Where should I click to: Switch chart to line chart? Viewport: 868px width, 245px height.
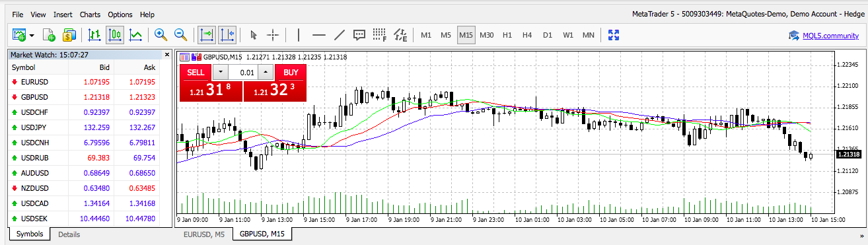tap(135, 35)
